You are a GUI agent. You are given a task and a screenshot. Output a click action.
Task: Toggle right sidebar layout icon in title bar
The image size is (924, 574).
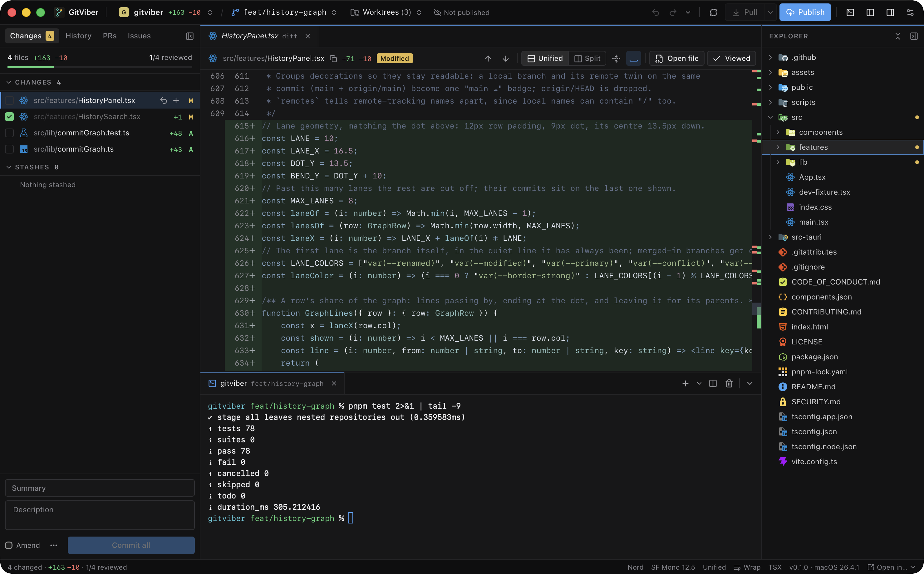(890, 12)
